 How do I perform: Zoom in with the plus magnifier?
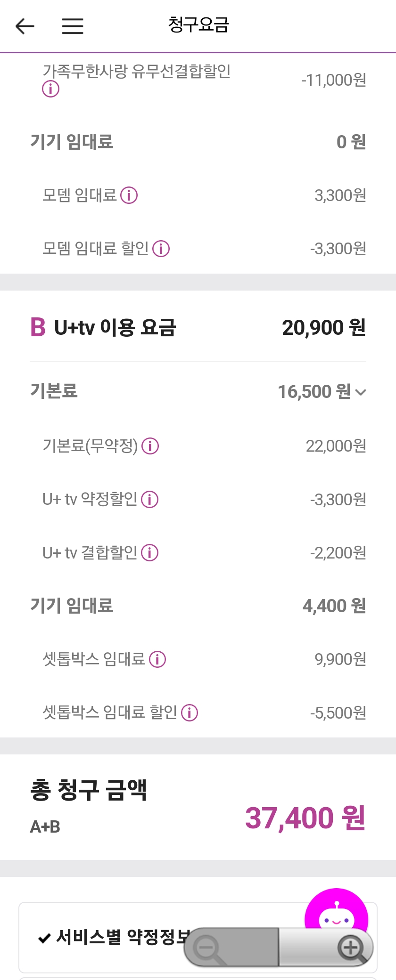tap(326, 947)
